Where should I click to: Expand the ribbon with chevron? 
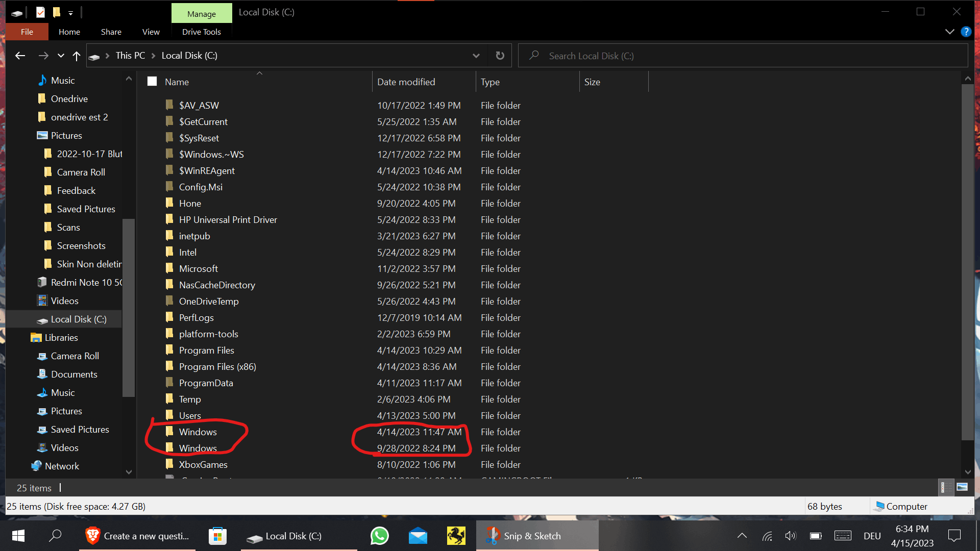[949, 32]
